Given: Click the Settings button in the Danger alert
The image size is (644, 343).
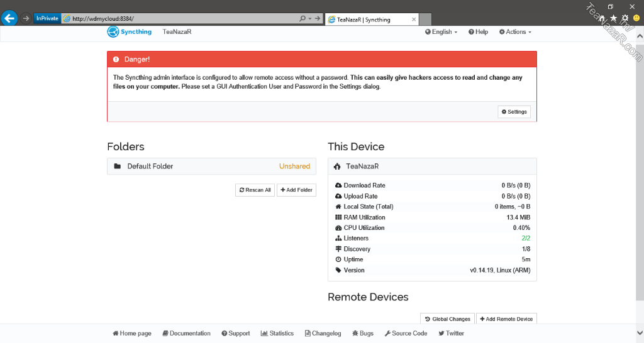Looking at the screenshot, I should point(514,112).
